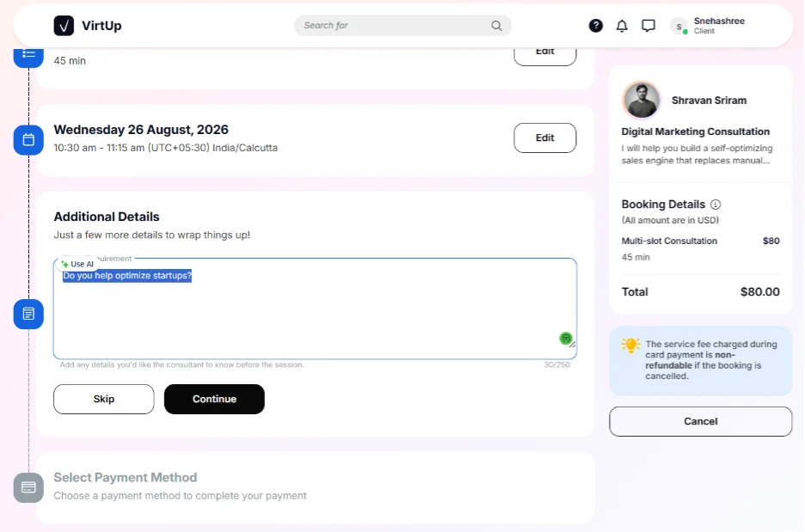Click the calendar step icon
The image size is (805, 532).
(28, 139)
